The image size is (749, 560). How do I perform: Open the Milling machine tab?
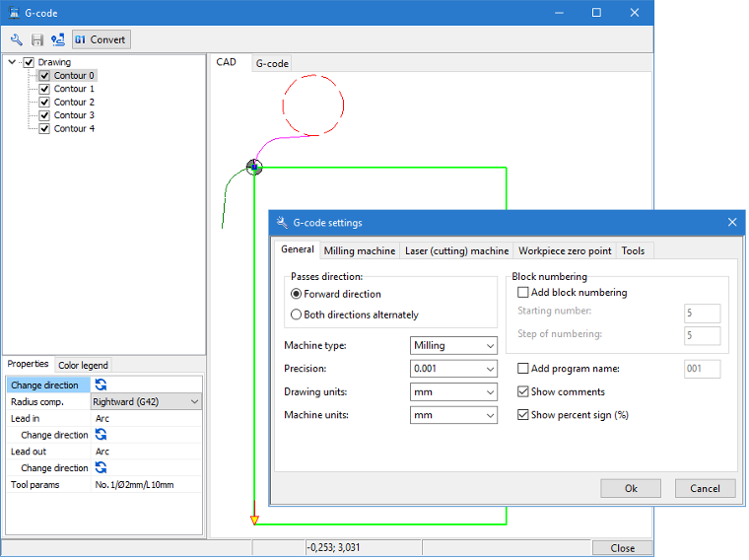click(x=360, y=250)
